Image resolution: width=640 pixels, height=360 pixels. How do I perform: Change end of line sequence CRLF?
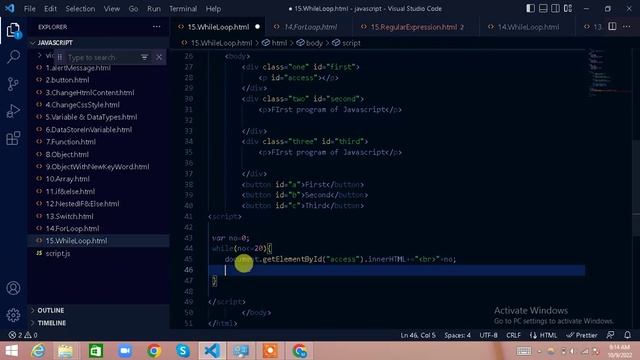pyautogui.click(x=513, y=335)
